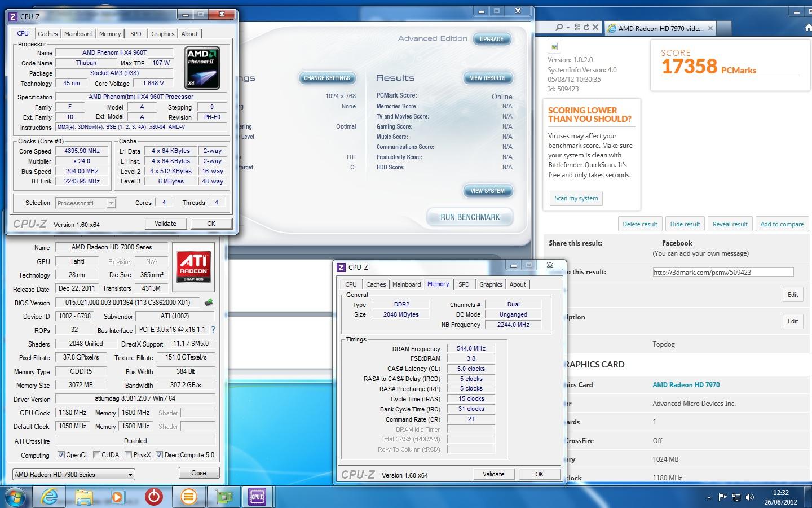Click the red power icon in taskbar
This screenshot has width=812, height=508.
pyautogui.click(x=153, y=497)
